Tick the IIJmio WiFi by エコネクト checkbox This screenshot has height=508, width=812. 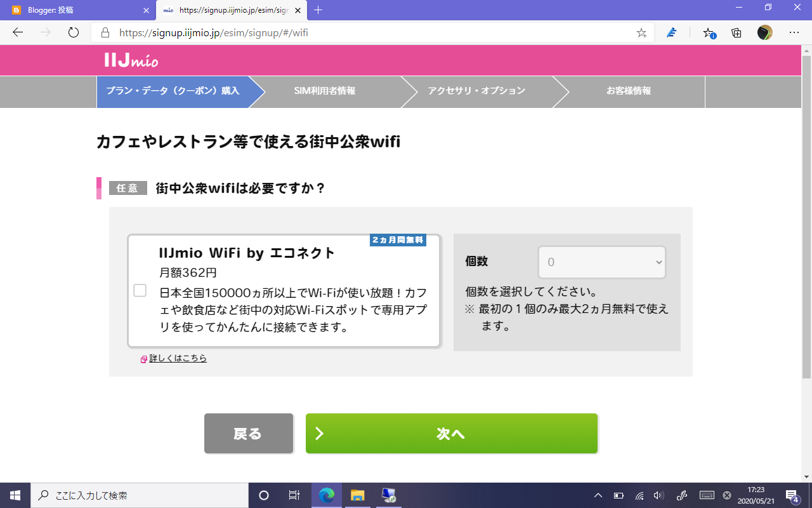point(140,291)
